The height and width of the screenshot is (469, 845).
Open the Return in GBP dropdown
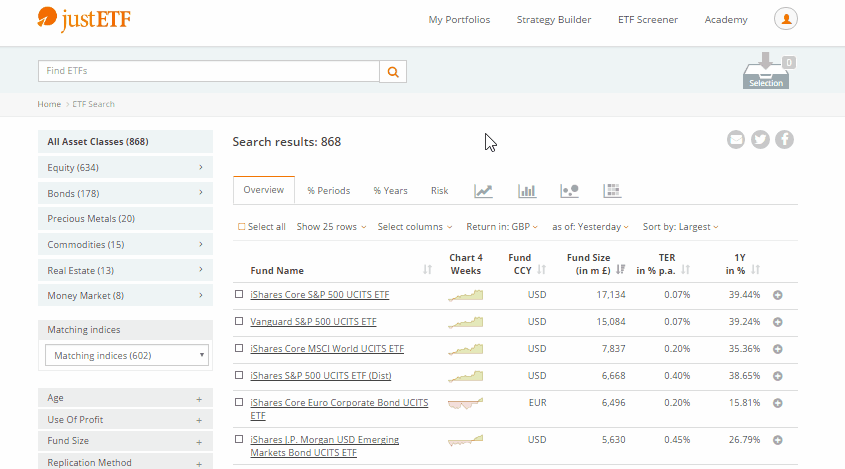(x=502, y=227)
